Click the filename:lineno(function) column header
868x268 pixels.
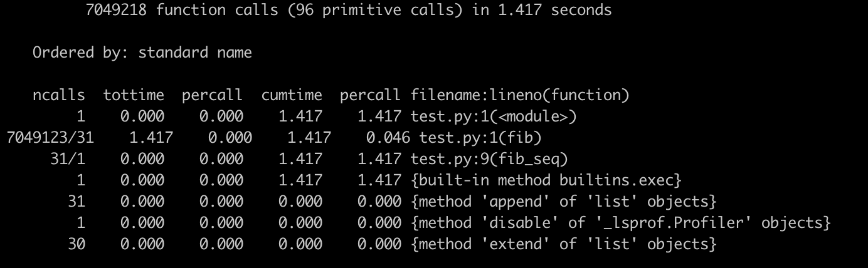[520, 95]
